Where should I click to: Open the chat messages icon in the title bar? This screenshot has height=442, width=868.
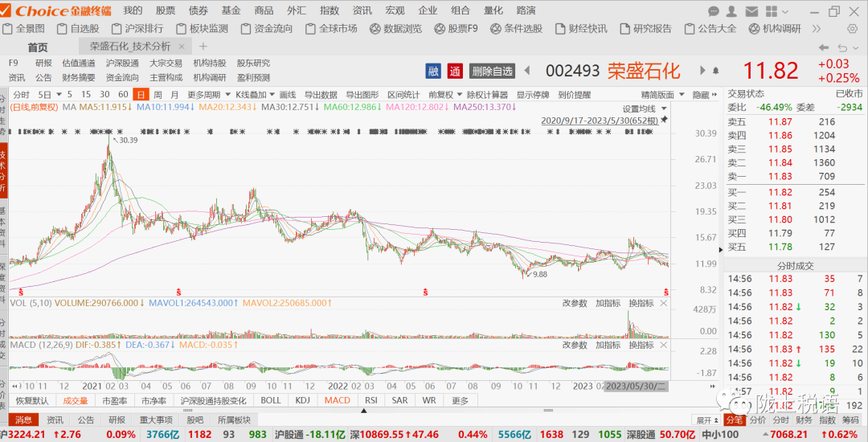pos(714,11)
